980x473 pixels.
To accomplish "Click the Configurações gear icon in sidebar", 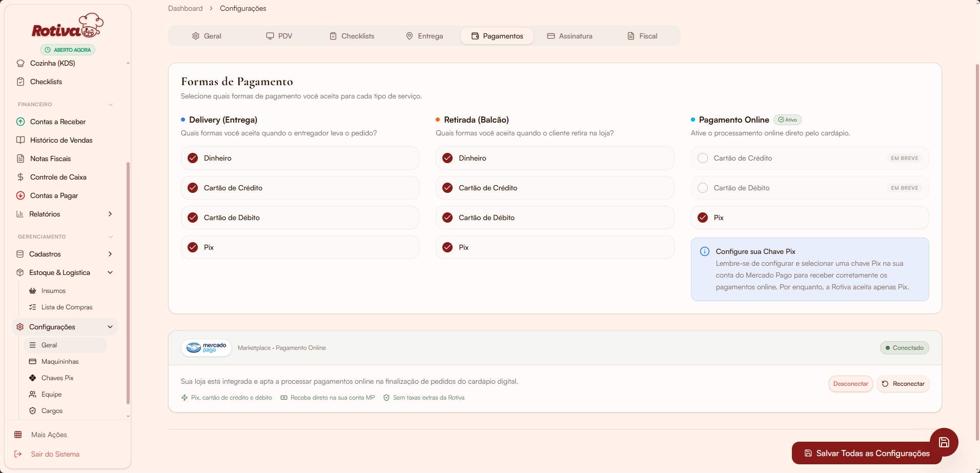I will click(x=20, y=327).
